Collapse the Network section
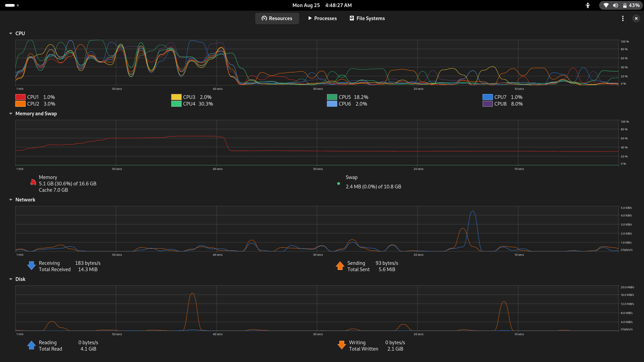 coord(11,200)
